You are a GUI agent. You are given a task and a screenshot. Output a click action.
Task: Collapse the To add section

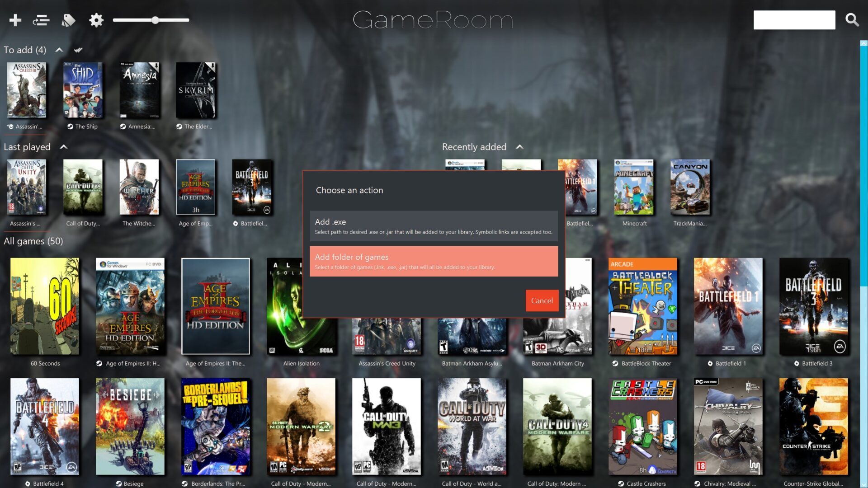[x=59, y=50]
